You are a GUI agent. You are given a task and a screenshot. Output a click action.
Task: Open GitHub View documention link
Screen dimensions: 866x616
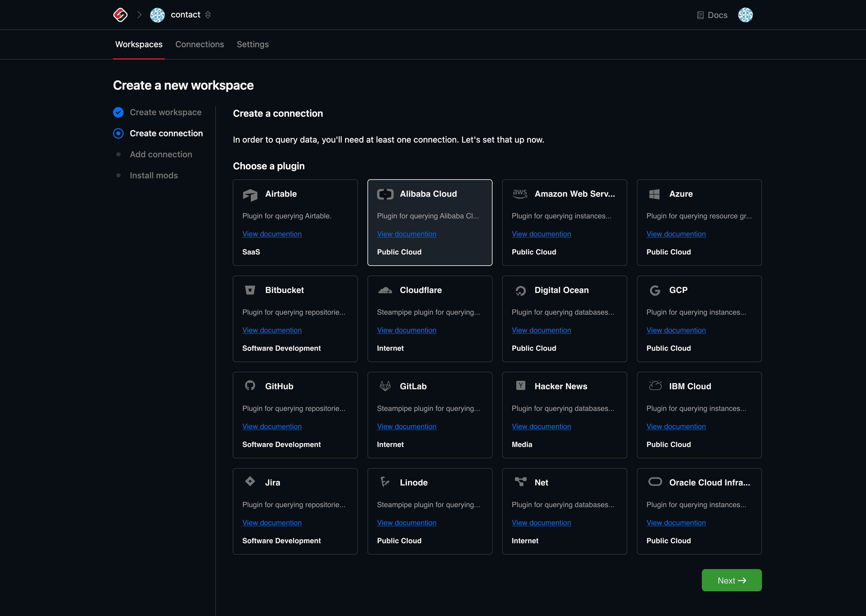[x=272, y=427]
